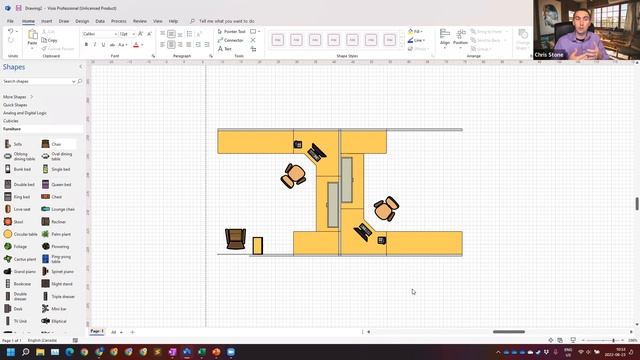
Task: Open the Cubicles stencil
Action: click(11, 121)
